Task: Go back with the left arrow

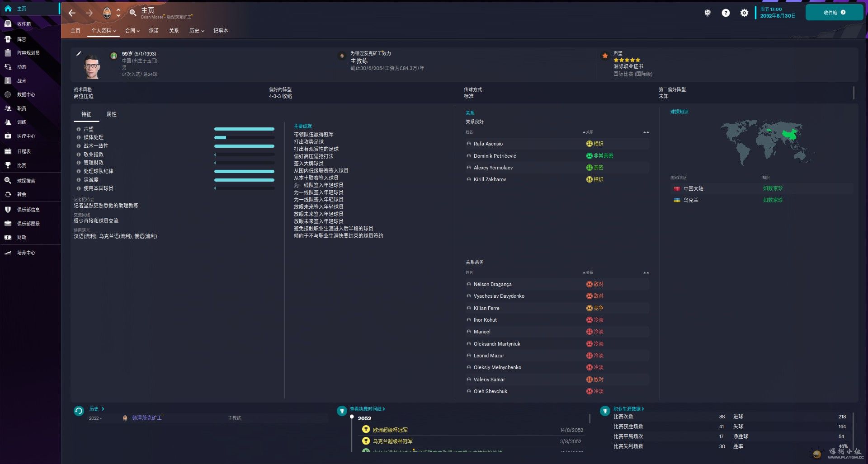Action: (x=72, y=13)
